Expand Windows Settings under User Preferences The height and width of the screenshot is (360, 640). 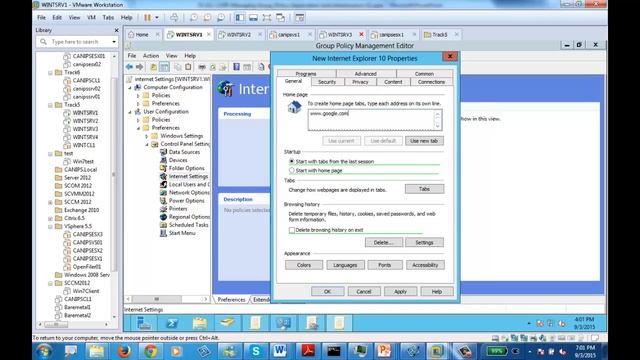pos(147,136)
